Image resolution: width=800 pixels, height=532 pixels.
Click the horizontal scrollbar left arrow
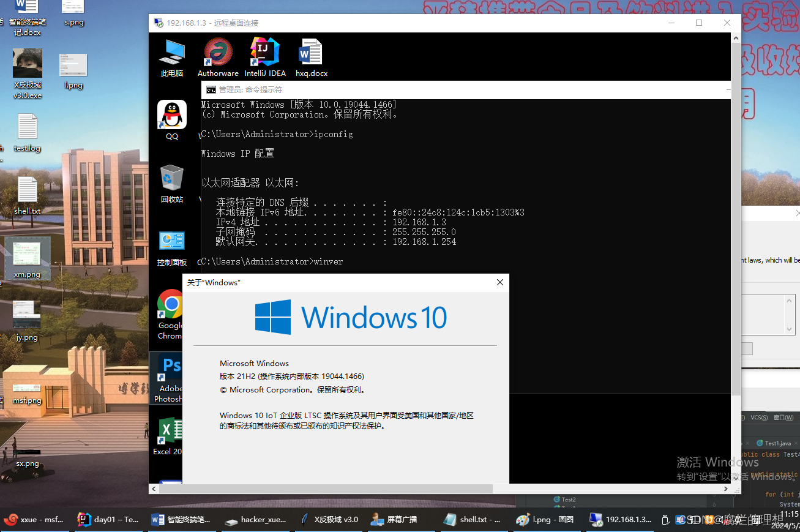pos(155,489)
